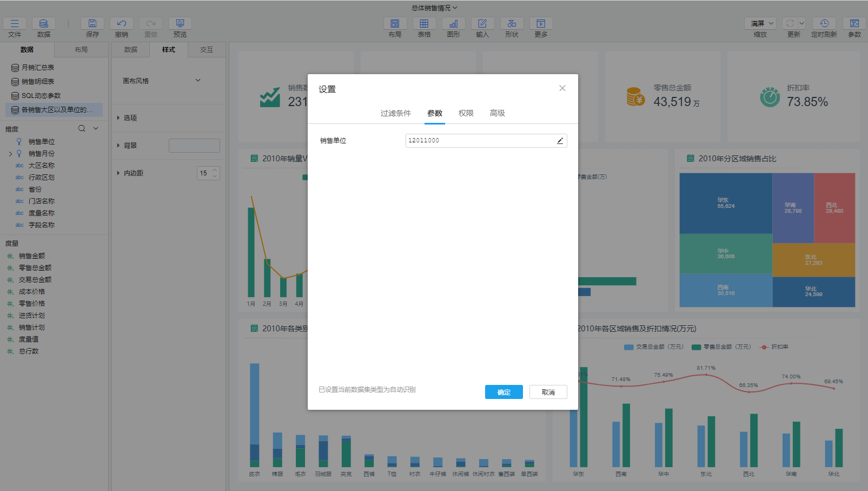Open the Table component icon
868x491 pixels.
click(424, 24)
